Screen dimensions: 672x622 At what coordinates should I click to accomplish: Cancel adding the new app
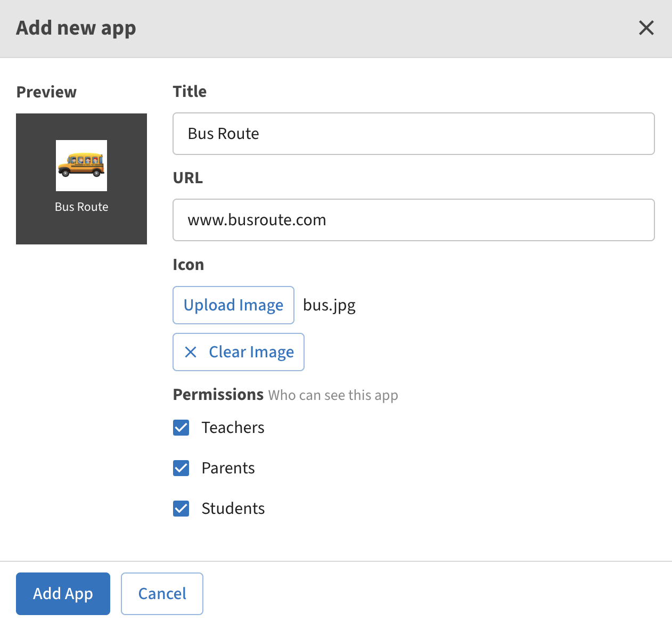(x=162, y=594)
